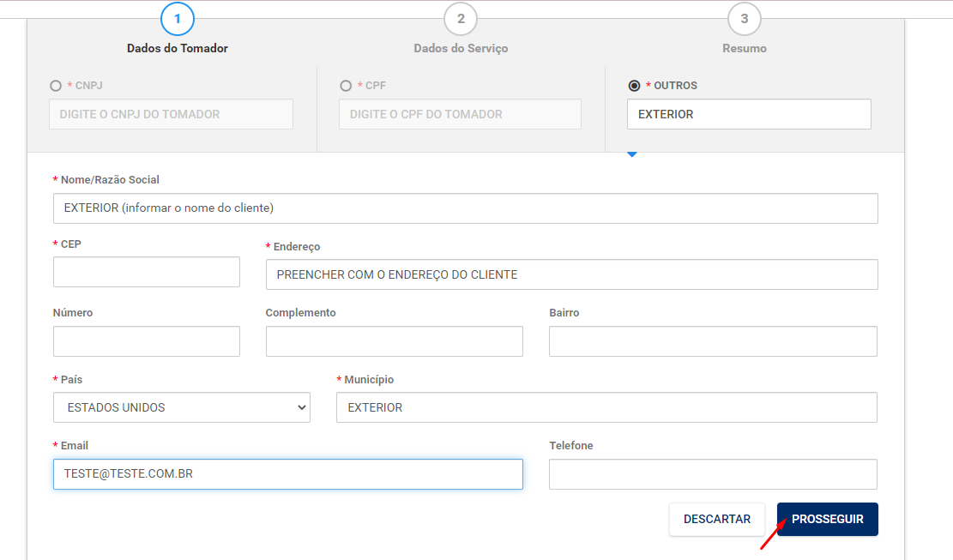Click the Telefone input field

(x=713, y=474)
